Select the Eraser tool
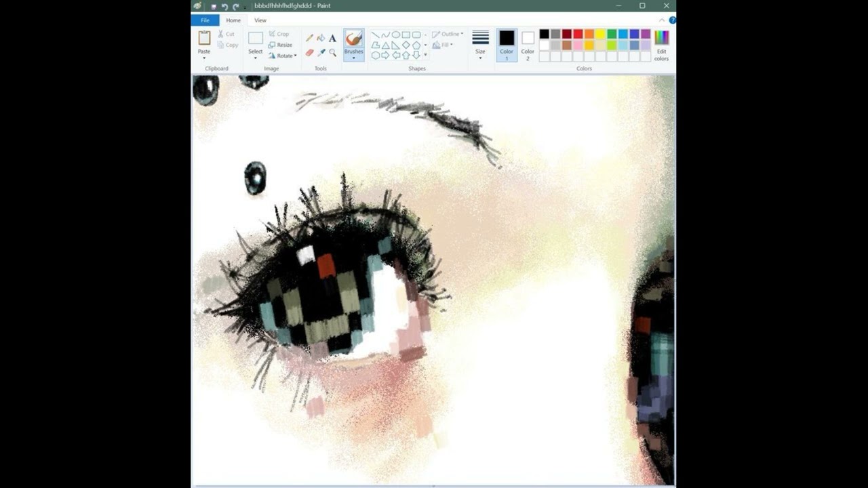This screenshot has height=488, width=868. [x=309, y=52]
